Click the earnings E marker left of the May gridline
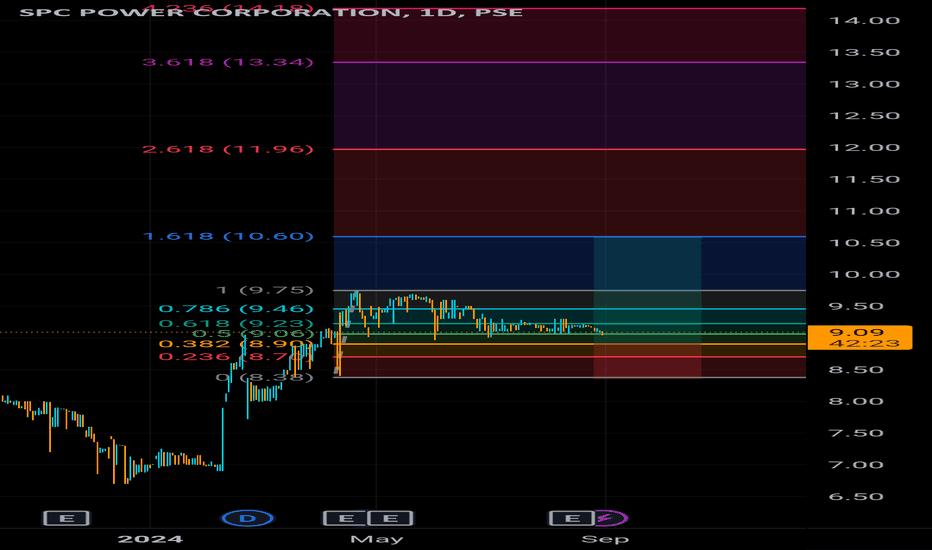932x550 pixels. tap(345, 518)
